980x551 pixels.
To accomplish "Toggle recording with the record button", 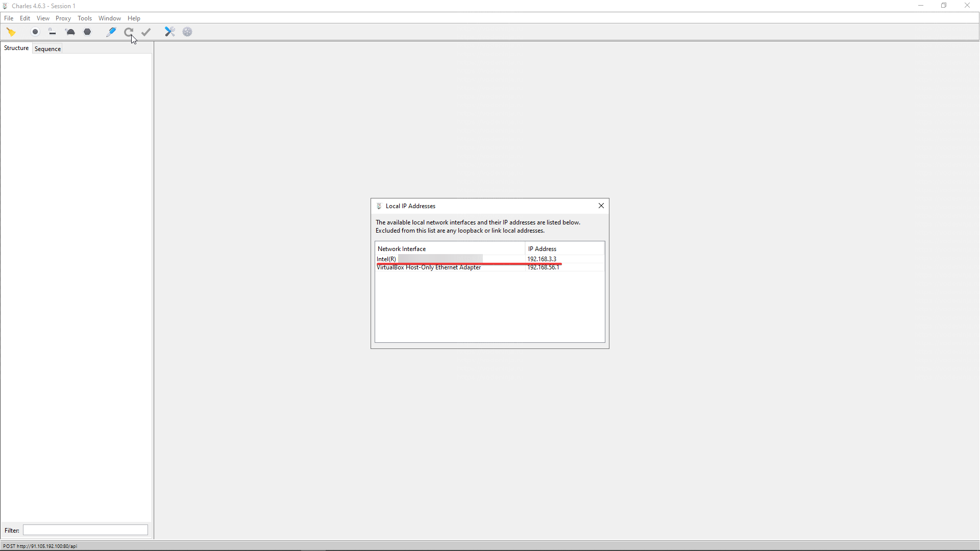I will click(35, 32).
